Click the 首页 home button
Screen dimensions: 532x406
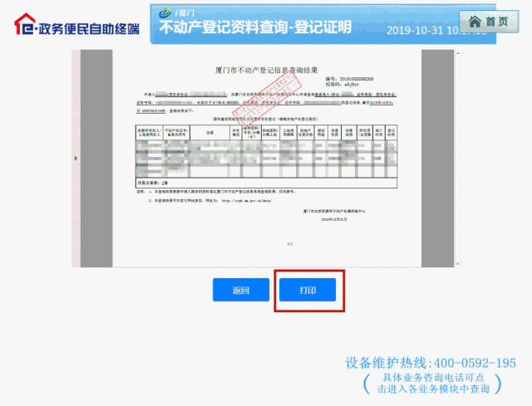(487, 20)
